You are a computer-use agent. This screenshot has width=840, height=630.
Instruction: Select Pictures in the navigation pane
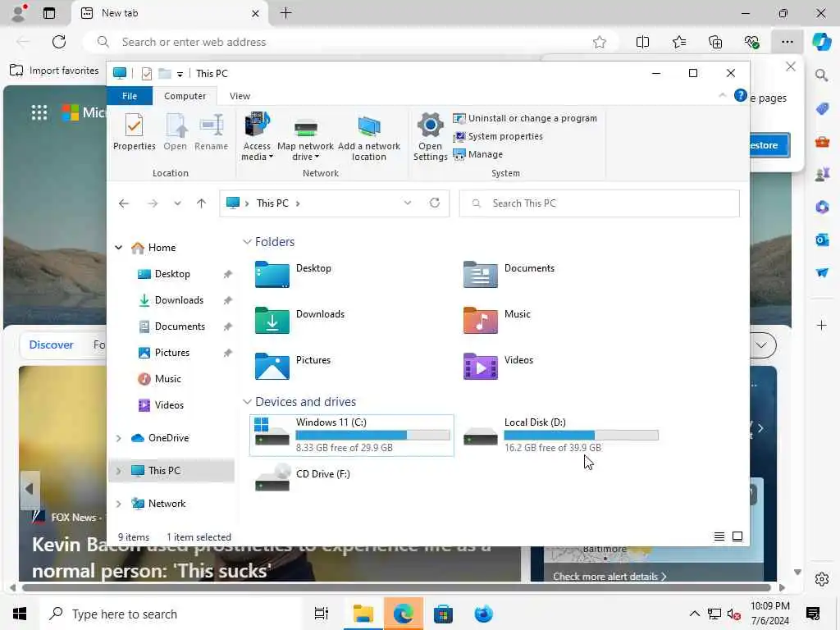click(x=171, y=353)
